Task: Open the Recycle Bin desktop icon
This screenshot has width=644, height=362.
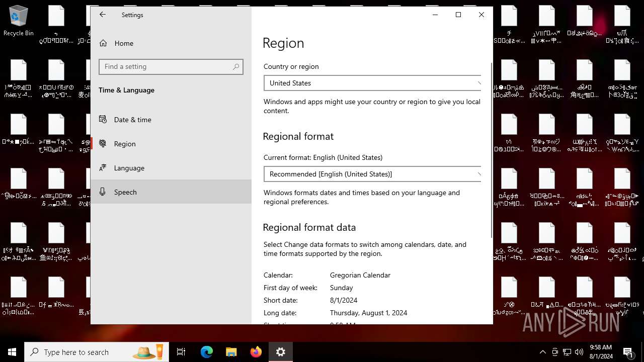Action: click(x=19, y=21)
